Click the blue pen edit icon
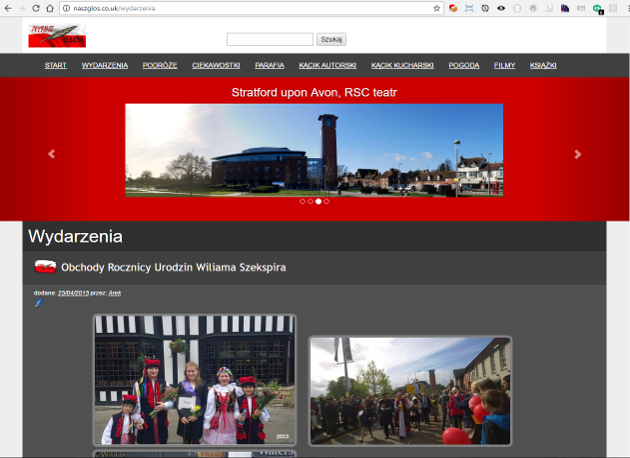The height and width of the screenshot is (458, 630). tap(39, 303)
